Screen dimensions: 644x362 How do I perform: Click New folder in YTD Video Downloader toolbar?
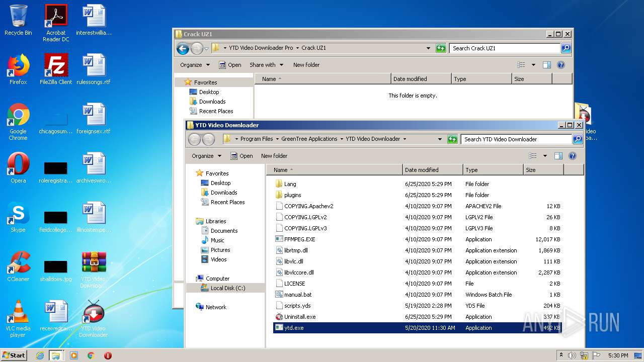pyautogui.click(x=274, y=156)
